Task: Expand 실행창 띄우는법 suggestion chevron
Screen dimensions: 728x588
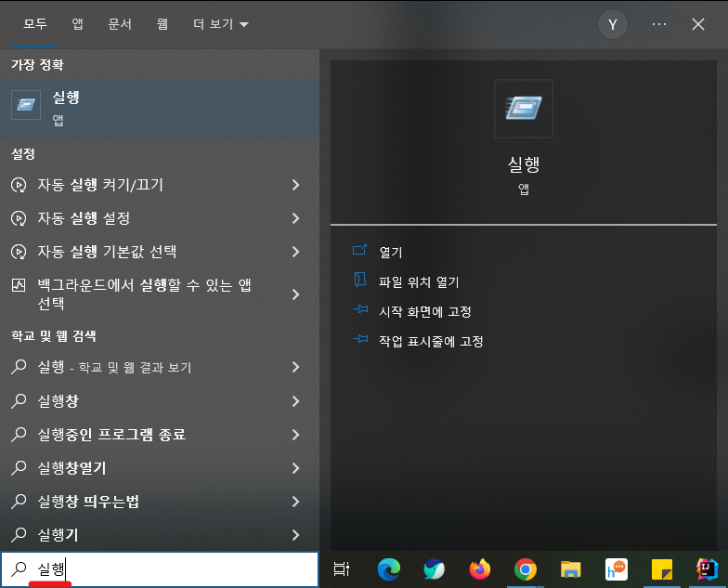Action: [295, 502]
